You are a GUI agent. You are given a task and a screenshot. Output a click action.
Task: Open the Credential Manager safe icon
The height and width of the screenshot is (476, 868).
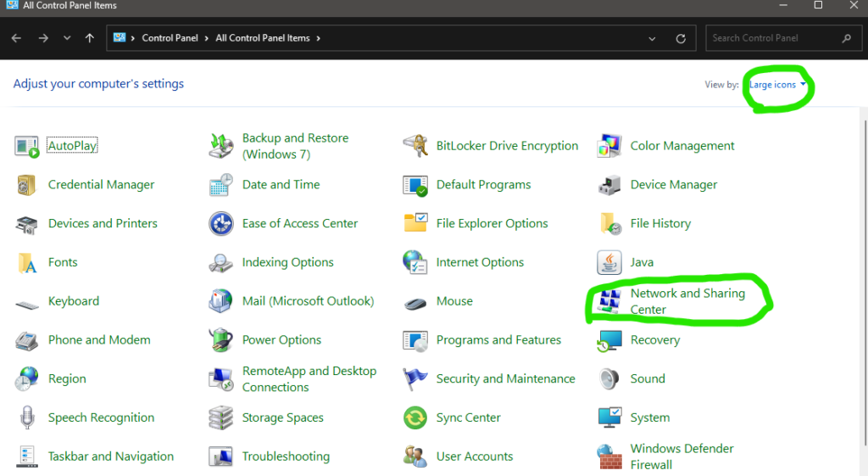26,185
